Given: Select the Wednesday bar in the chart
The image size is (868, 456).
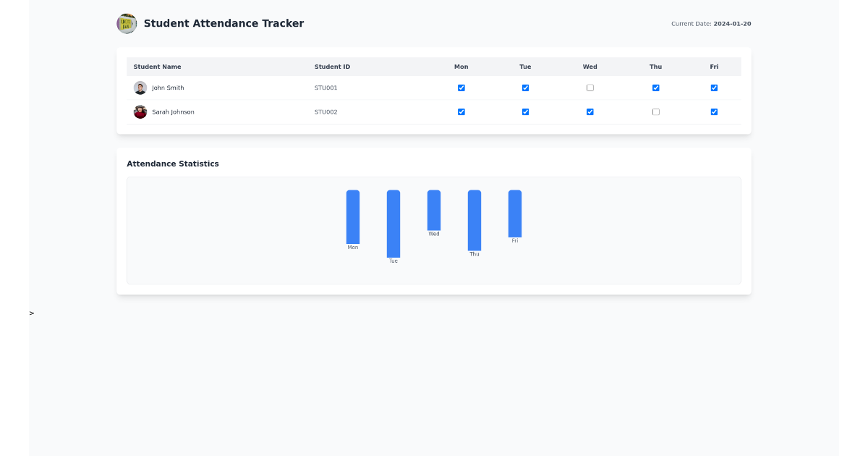Looking at the screenshot, I should pyautogui.click(x=434, y=210).
